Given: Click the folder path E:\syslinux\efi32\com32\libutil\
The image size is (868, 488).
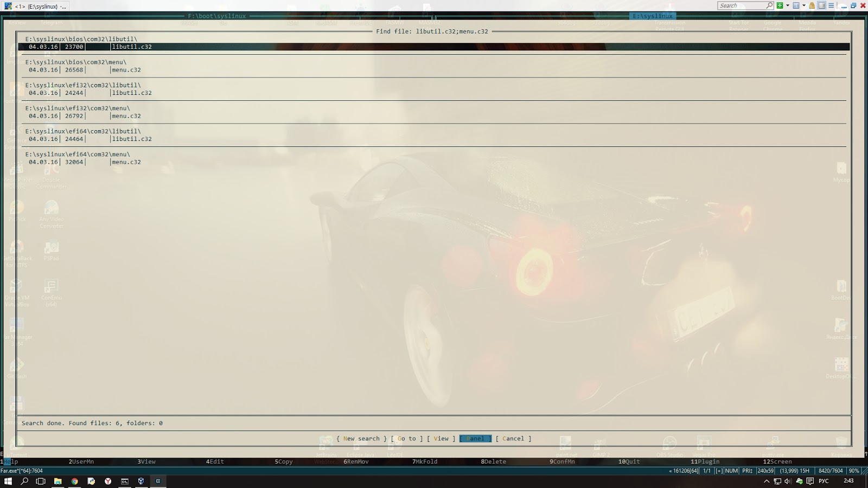Looking at the screenshot, I should pos(83,85).
